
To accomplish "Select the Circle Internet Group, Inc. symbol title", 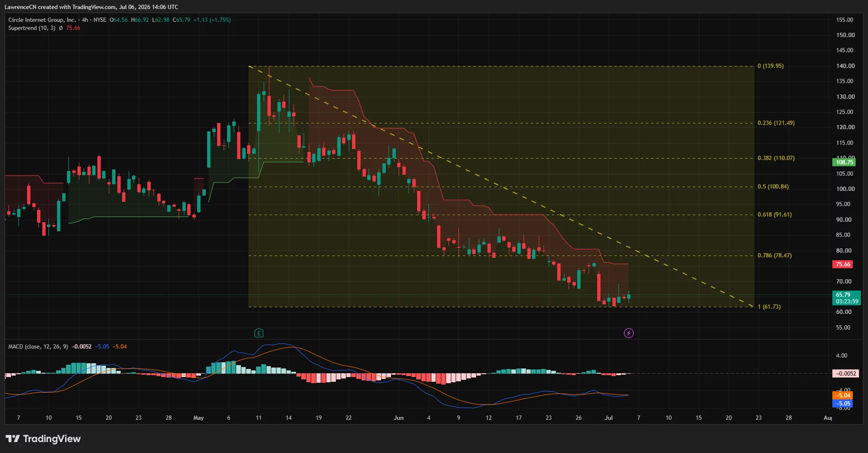I will pyautogui.click(x=42, y=20).
